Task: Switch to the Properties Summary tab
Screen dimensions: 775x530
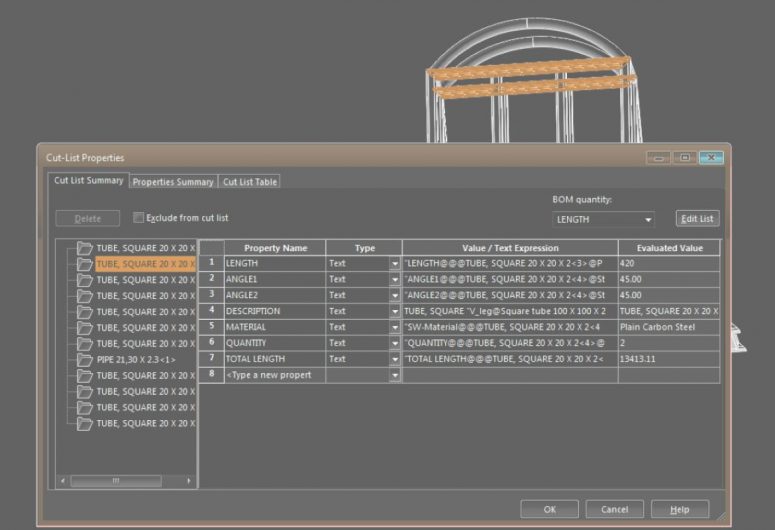Action: point(173,182)
